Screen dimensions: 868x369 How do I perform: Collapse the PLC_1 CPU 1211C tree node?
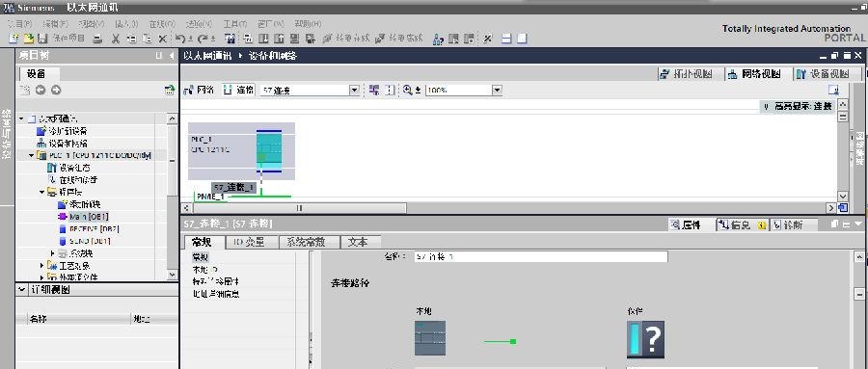coord(31,155)
